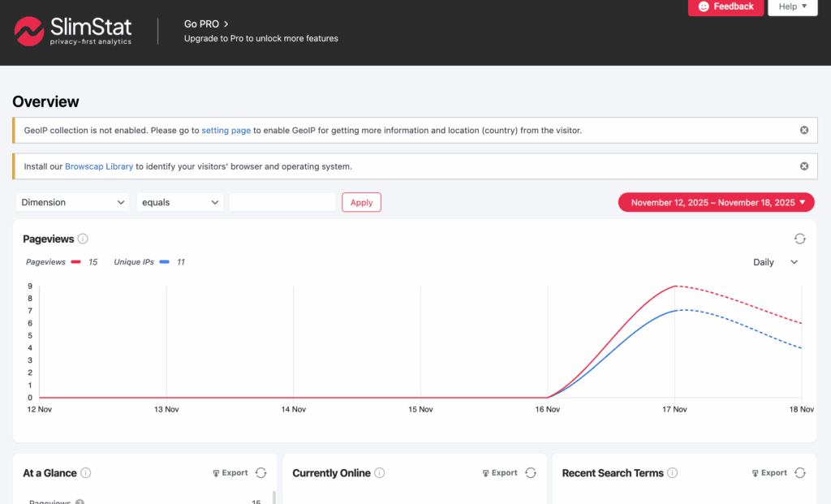
Task: Click the Apply filter button
Action: click(361, 202)
